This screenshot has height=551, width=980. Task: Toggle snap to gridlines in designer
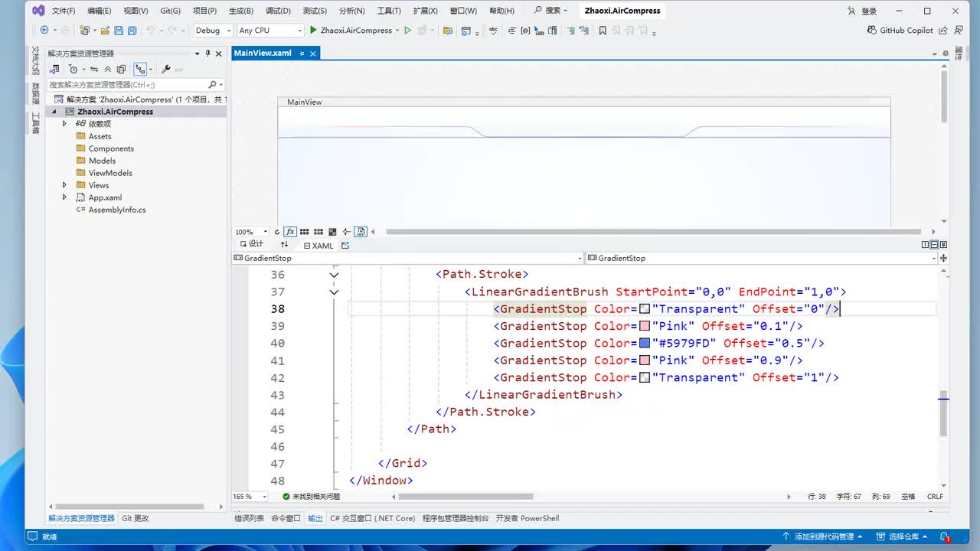(318, 232)
